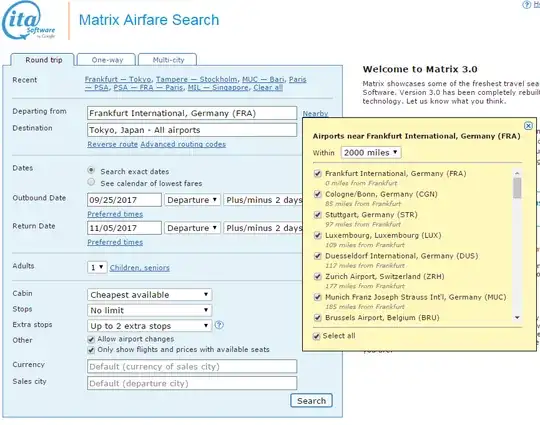Select See calendar of lowest fares
Viewport: 540px width, 425px height.
(91, 182)
